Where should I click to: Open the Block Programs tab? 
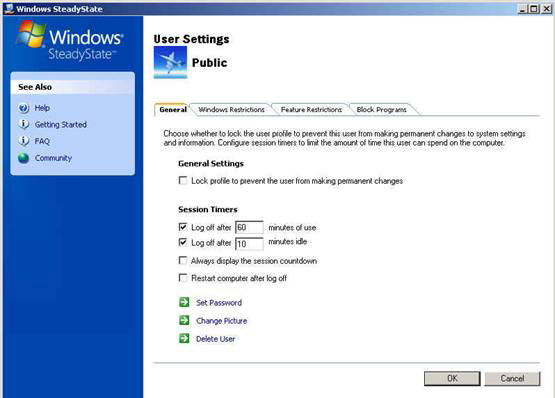(381, 110)
